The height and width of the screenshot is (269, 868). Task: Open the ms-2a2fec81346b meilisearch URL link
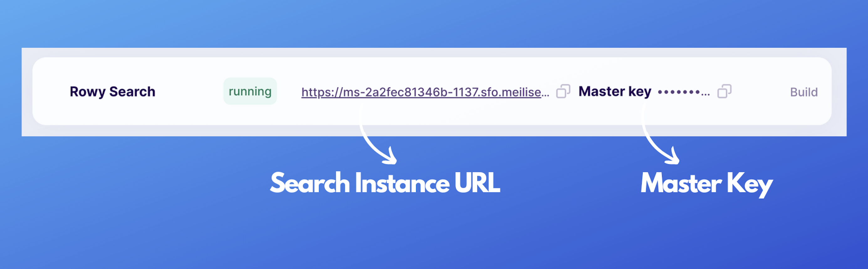coord(425,92)
